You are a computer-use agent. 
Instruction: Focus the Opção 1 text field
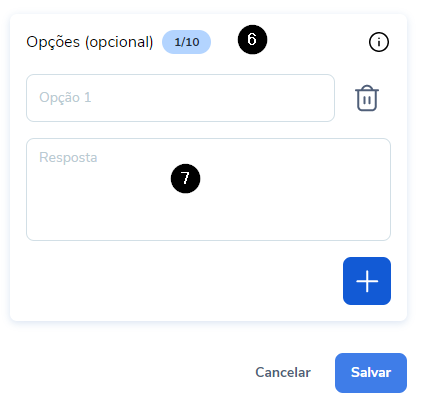[x=180, y=98]
